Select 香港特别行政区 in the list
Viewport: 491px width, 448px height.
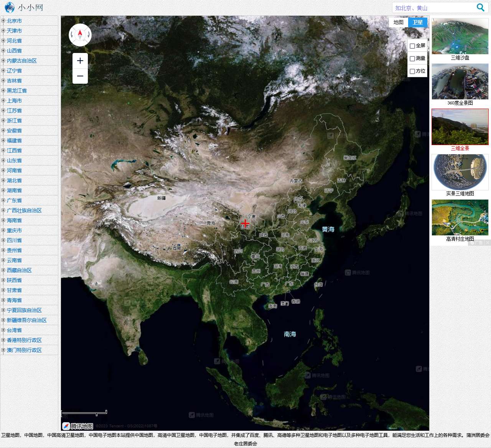[x=24, y=340]
